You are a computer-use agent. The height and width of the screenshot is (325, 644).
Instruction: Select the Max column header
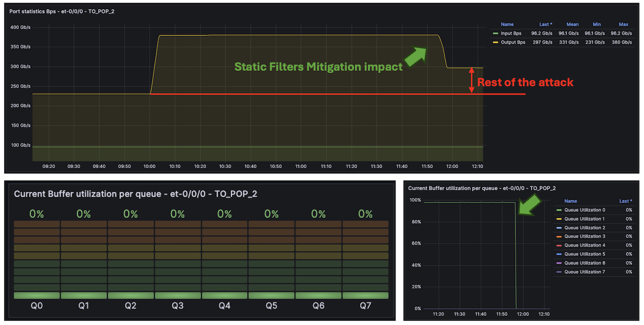coord(623,24)
